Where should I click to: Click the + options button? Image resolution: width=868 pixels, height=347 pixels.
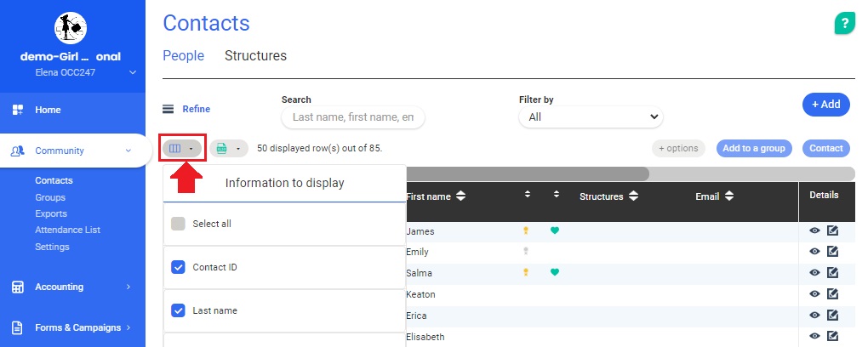pos(678,148)
